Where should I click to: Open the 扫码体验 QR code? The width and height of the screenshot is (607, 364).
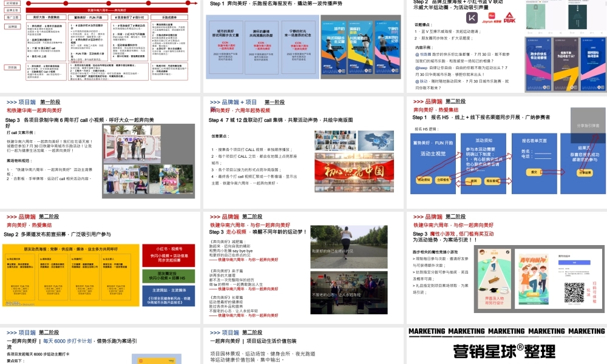click(x=575, y=292)
